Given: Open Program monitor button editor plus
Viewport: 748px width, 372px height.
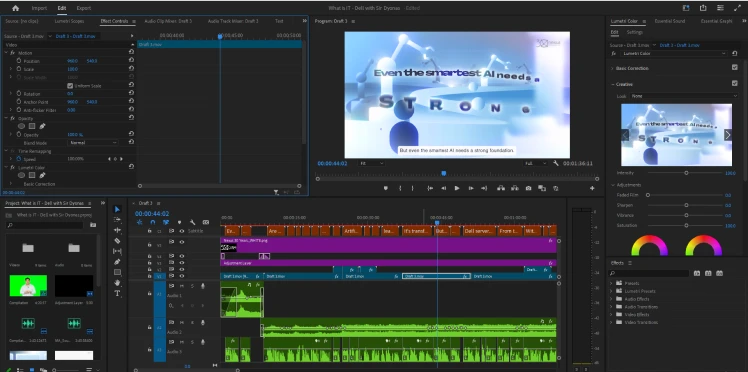Looking at the screenshot, I should pos(592,188).
